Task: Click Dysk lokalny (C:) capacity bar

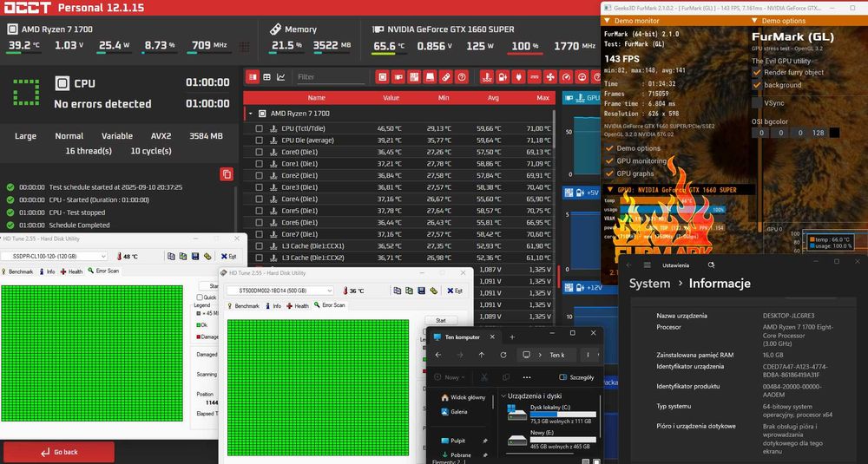Action: pos(563,415)
